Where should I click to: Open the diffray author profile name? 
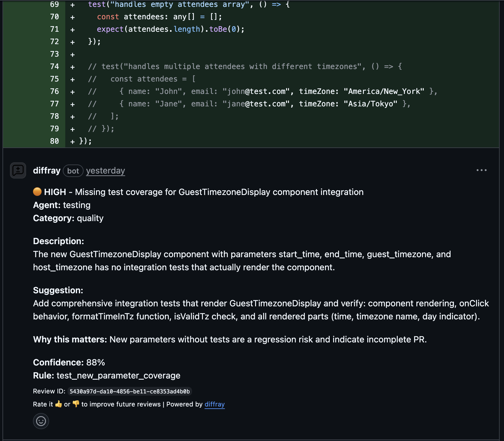point(47,170)
